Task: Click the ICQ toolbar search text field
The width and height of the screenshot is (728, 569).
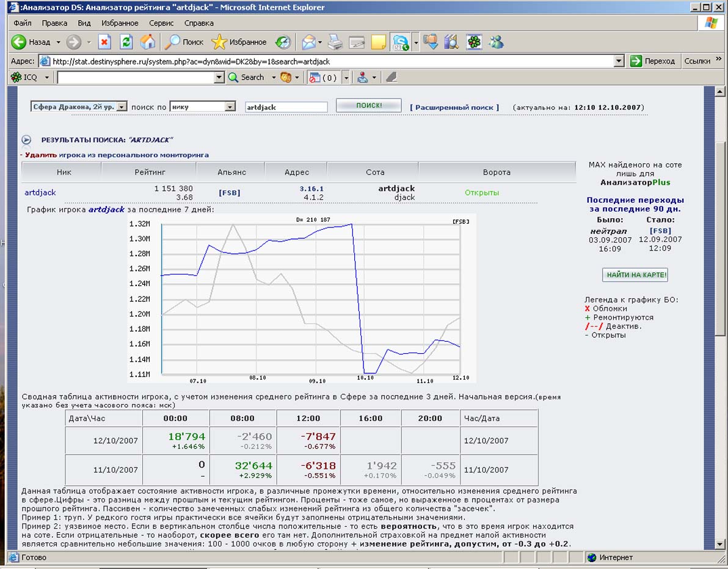Action: tap(136, 78)
